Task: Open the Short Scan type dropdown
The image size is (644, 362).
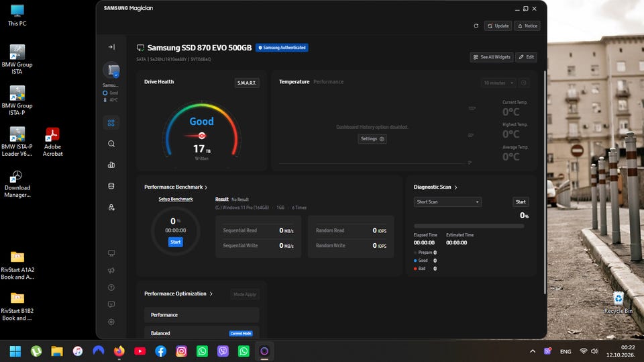Action: coord(447,202)
